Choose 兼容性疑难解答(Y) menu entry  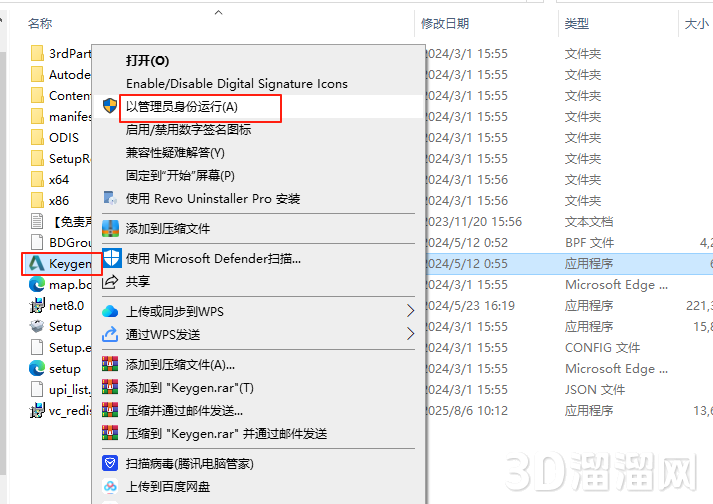tap(175, 152)
